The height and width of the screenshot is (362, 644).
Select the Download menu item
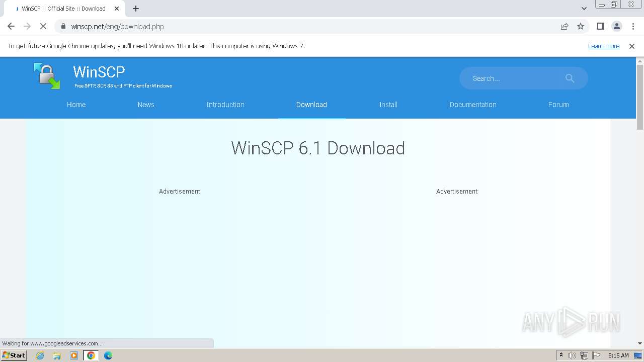coord(311,105)
